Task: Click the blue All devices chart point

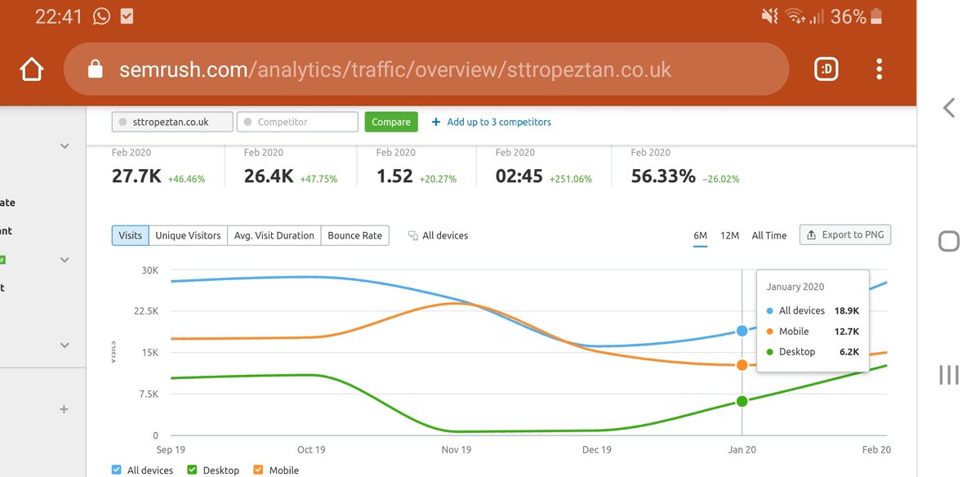Action: tap(742, 331)
